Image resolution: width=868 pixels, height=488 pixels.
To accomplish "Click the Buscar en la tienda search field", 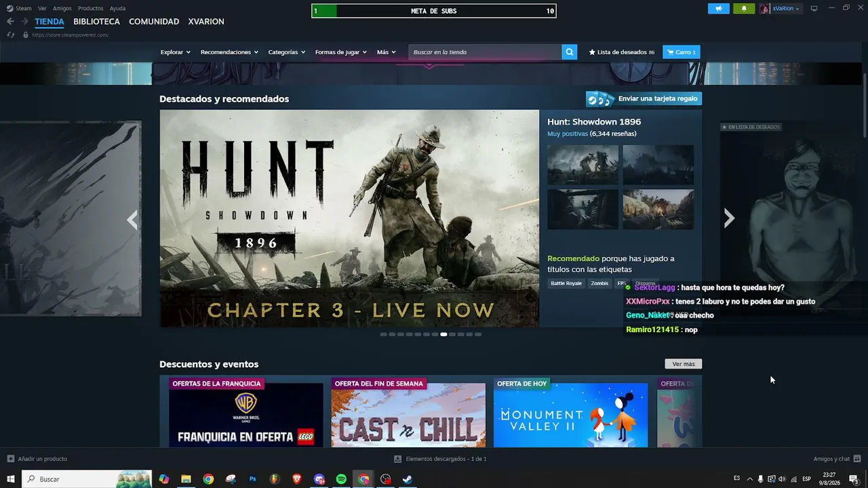I will point(486,52).
